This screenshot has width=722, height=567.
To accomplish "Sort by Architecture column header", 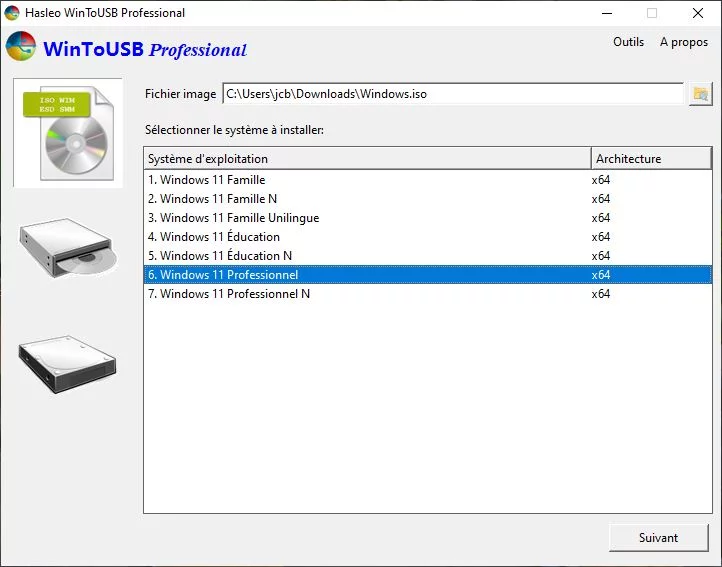I will click(651, 158).
